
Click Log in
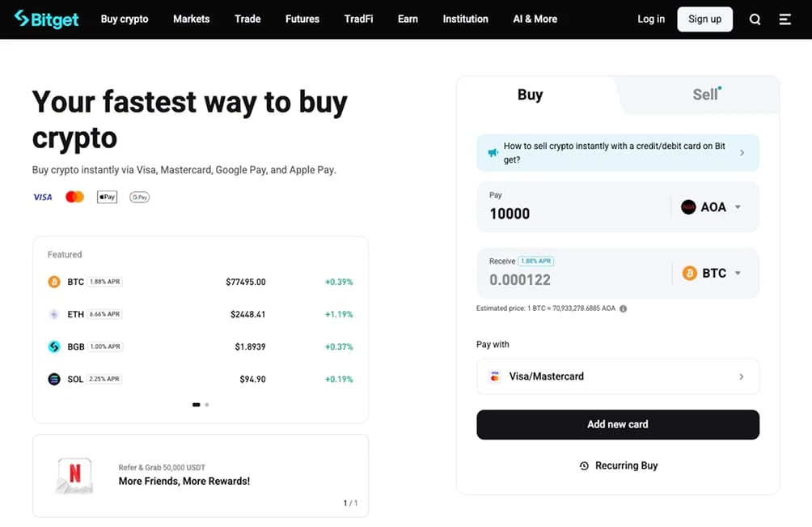tap(651, 19)
